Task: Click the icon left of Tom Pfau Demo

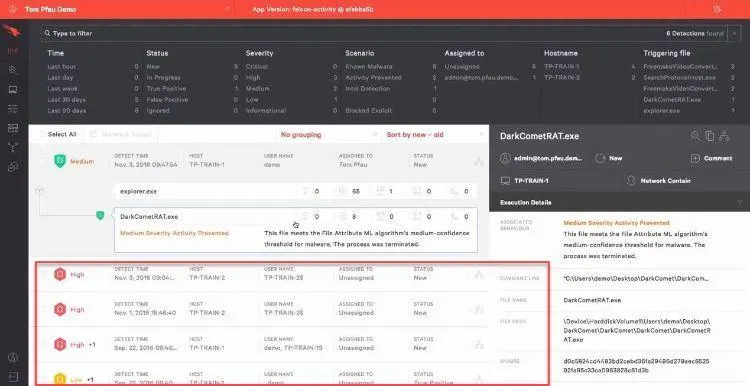Action: 13,9
